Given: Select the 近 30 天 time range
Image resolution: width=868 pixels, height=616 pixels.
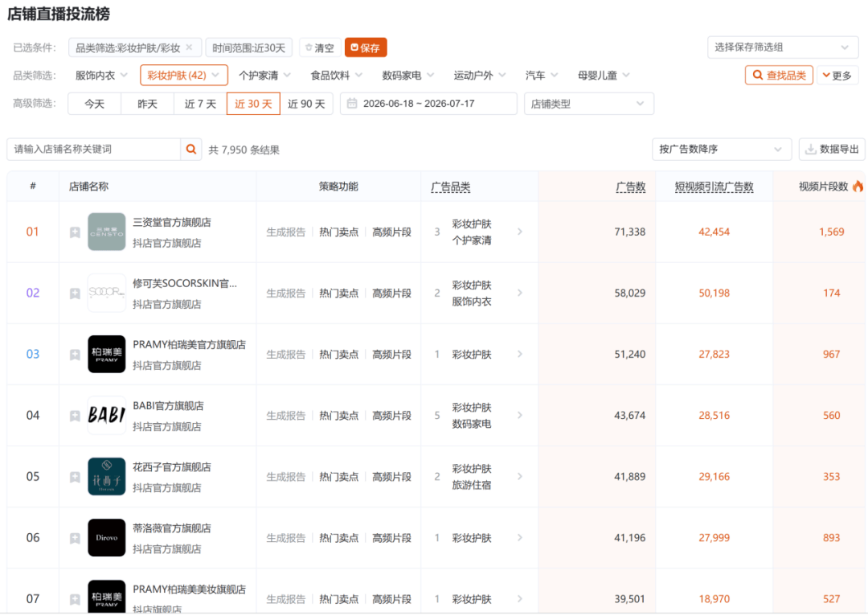Looking at the screenshot, I should tap(253, 104).
